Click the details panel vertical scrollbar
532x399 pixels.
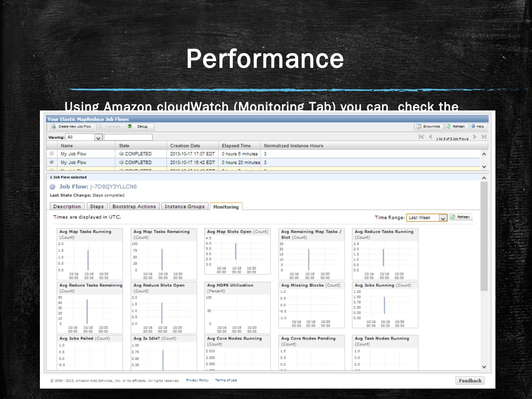click(x=484, y=236)
